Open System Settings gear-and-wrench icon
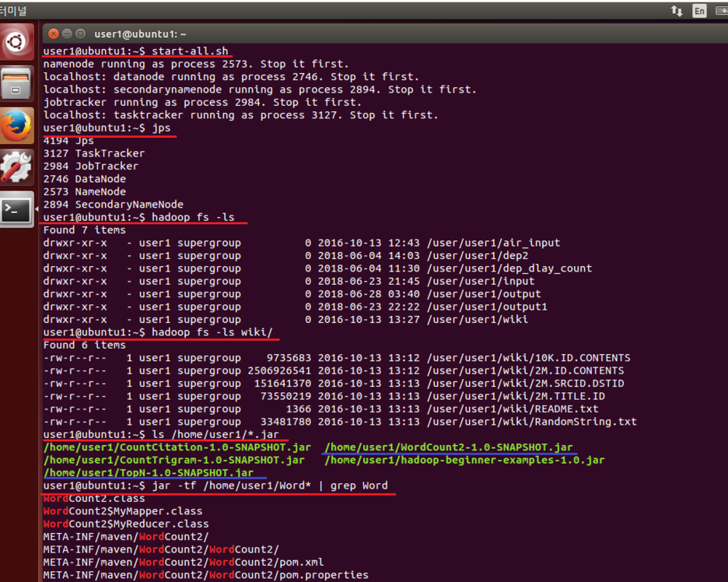The image size is (728, 582). pyautogui.click(x=16, y=167)
